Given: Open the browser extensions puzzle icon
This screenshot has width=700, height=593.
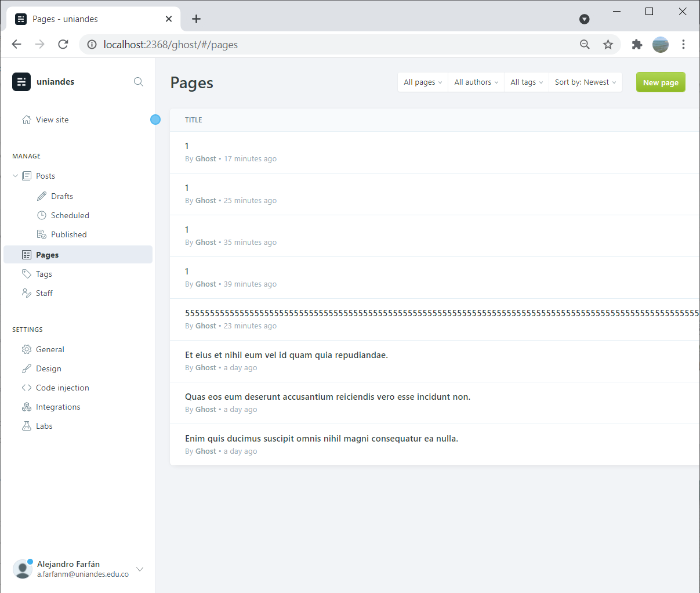Looking at the screenshot, I should point(637,45).
